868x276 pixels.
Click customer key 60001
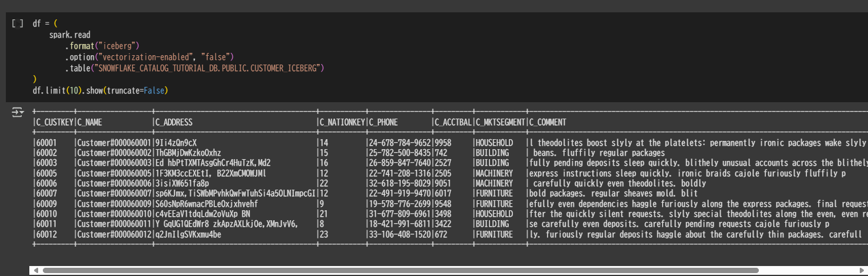(46, 143)
